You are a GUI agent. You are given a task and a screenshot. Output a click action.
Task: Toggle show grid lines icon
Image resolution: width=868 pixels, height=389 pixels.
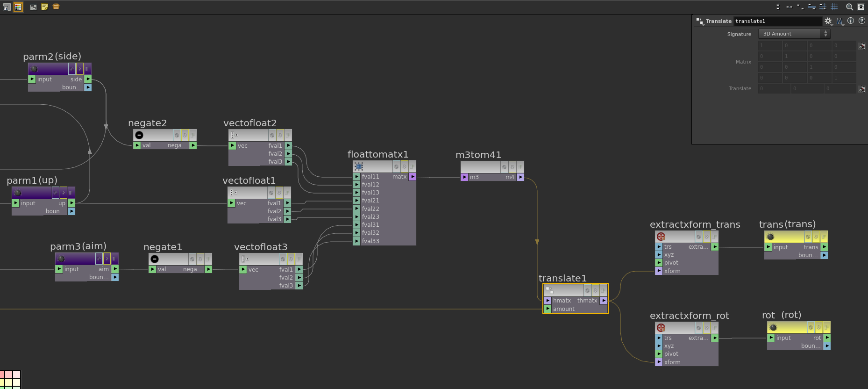834,7
